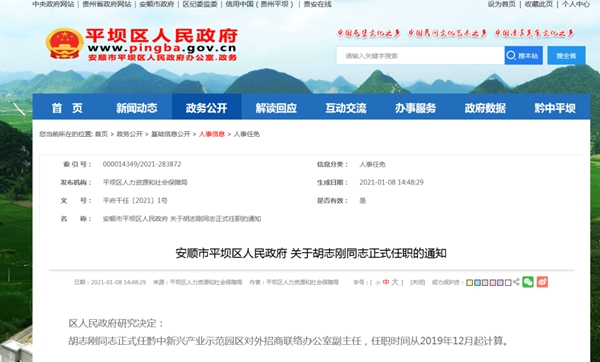This screenshot has width=600, height=362.
Task: Select the purple eye-protection color swatch
Action: click(x=500, y=283)
